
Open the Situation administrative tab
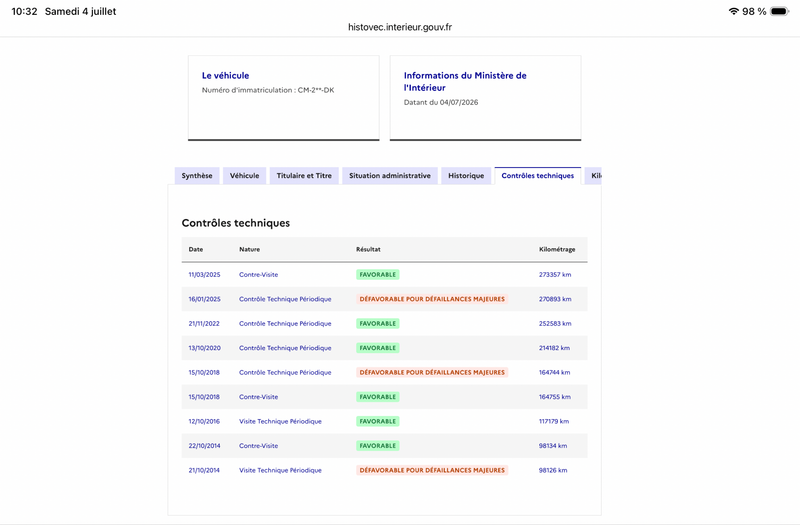390,176
